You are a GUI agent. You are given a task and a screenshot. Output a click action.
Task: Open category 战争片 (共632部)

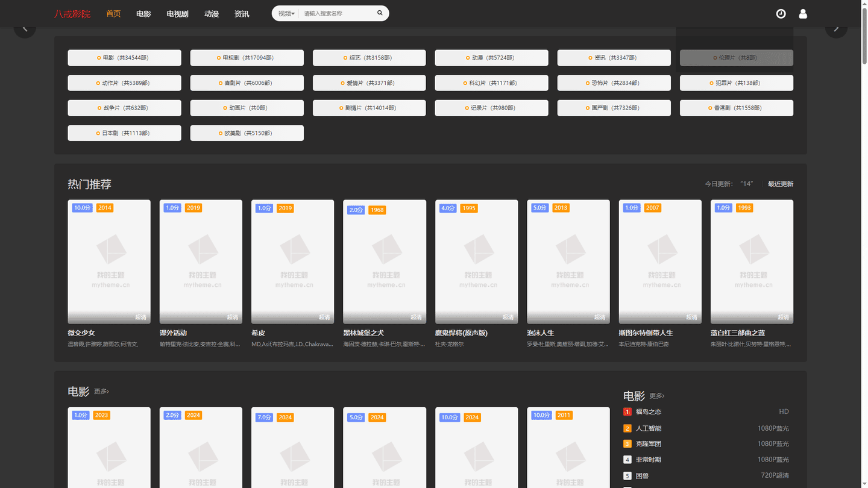tap(124, 108)
